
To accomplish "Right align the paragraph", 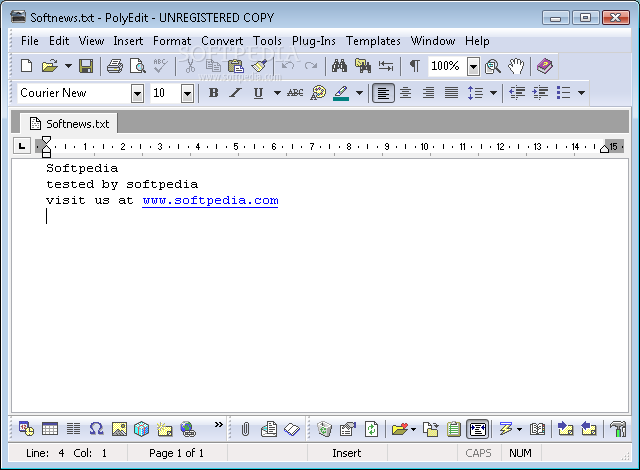I will click(428, 93).
